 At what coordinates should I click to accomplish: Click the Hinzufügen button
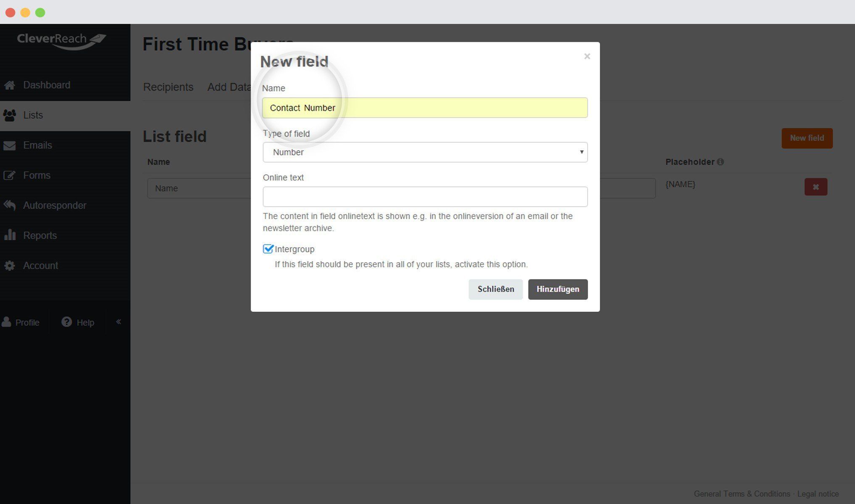(x=558, y=289)
